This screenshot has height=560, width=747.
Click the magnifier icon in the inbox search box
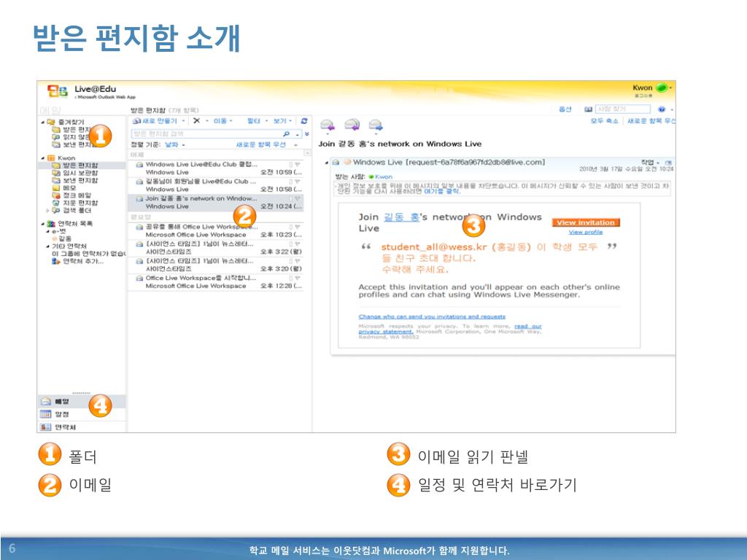pyautogui.click(x=286, y=134)
